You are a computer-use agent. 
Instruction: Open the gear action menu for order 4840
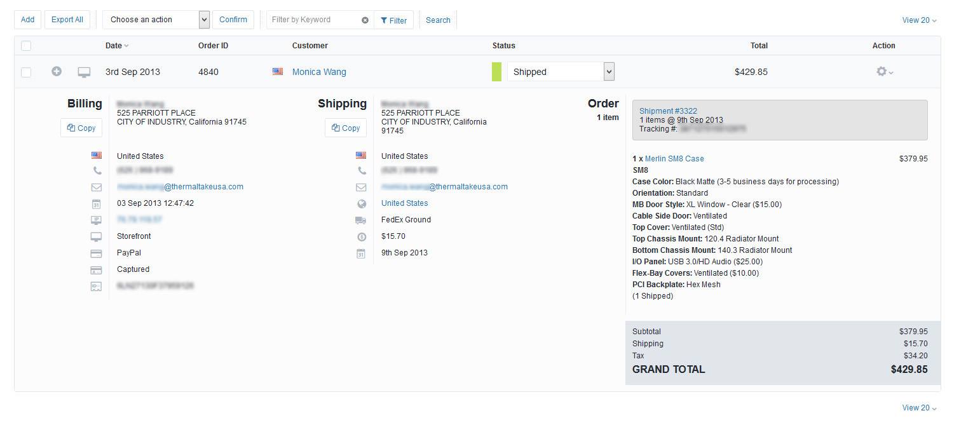884,72
